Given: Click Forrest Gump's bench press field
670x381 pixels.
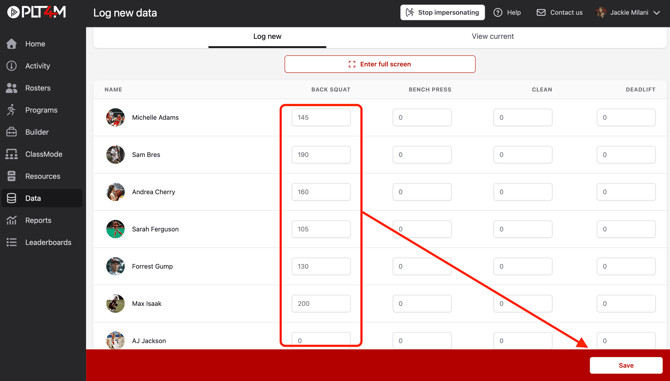Looking at the screenshot, I should pos(422,266).
